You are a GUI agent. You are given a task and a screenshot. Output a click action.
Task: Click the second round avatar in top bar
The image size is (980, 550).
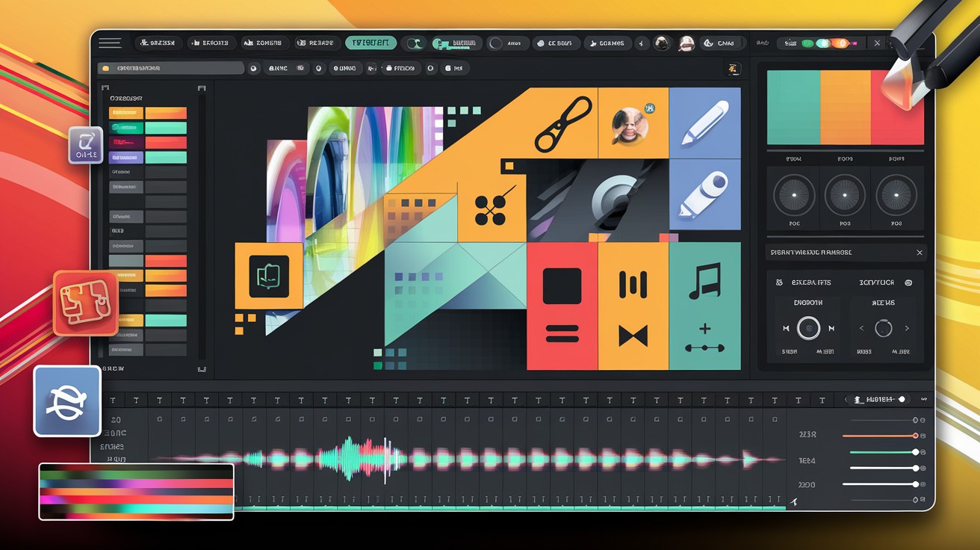point(686,43)
